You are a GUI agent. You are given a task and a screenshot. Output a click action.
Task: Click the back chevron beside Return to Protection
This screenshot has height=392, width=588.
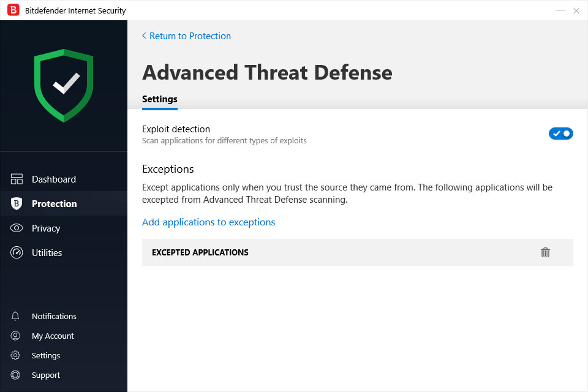pos(144,36)
